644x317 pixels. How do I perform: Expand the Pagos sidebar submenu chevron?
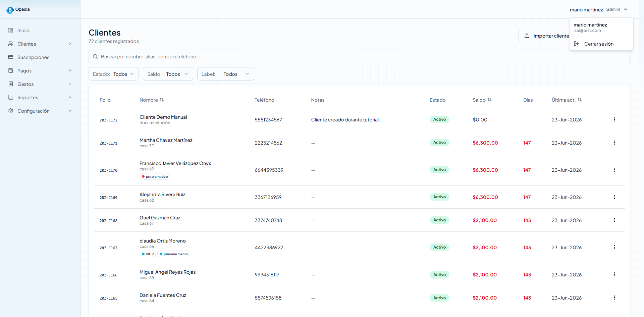click(x=70, y=70)
